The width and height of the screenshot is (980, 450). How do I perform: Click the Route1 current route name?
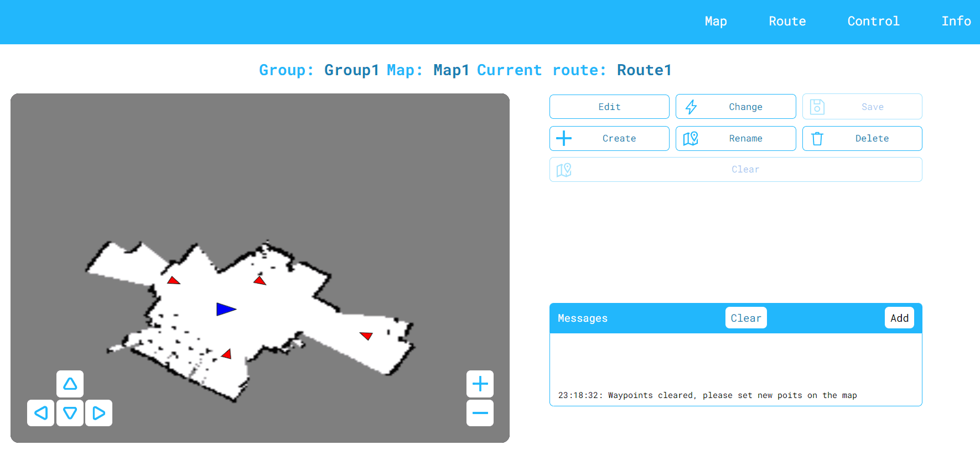tap(644, 70)
